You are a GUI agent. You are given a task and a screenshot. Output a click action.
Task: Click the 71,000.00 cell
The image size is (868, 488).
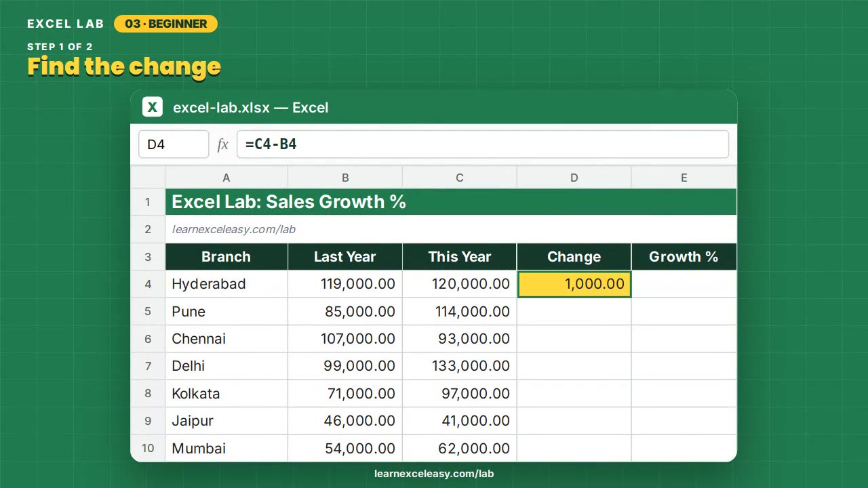click(345, 394)
